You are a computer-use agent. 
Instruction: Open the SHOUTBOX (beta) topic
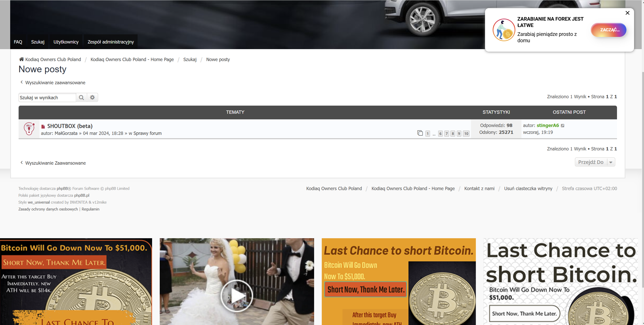click(70, 126)
